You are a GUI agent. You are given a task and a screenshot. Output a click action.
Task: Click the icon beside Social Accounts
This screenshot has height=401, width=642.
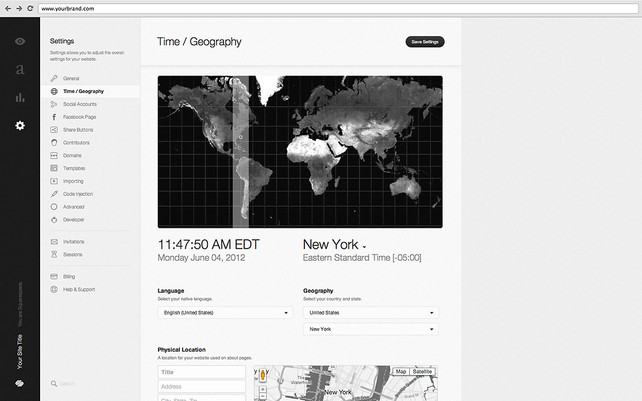coord(54,104)
